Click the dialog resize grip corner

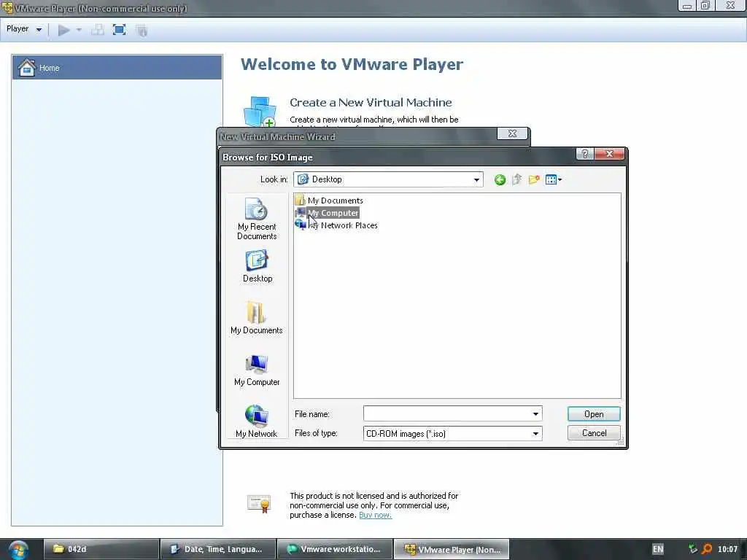click(x=620, y=443)
